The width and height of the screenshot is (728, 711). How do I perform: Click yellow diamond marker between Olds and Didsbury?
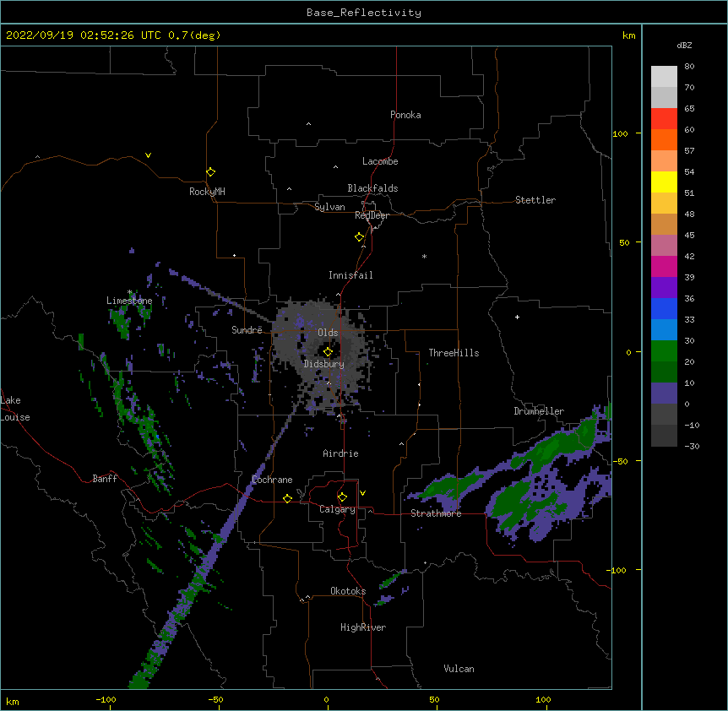[x=328, y=352]
